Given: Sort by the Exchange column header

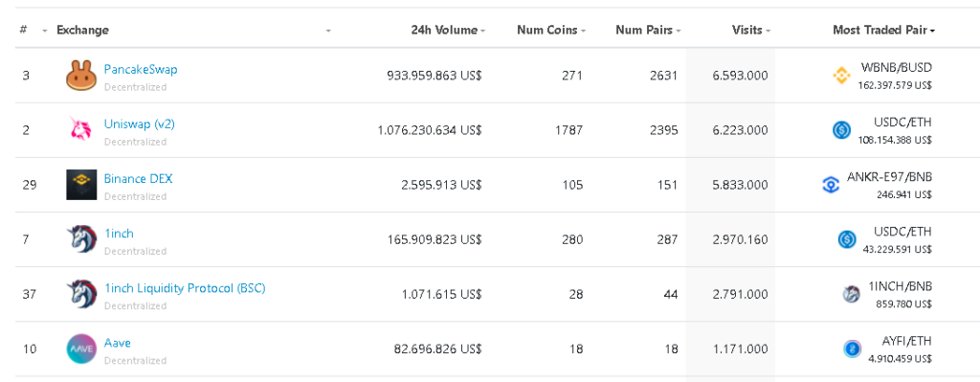Looking at the screenshot, I should (x=82, y=30).
